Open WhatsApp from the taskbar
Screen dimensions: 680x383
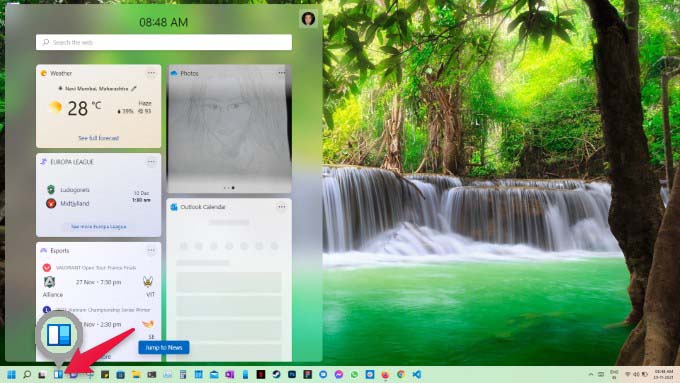pos(354,374)
